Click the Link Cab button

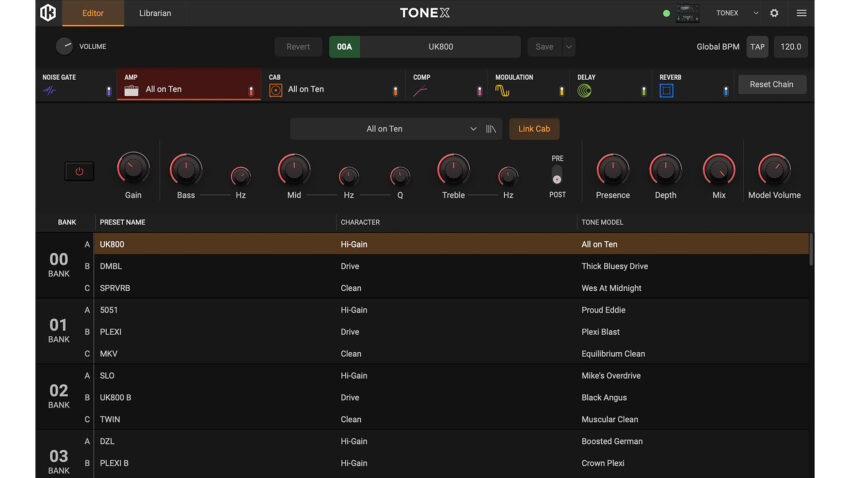click(x=534, y=129)
